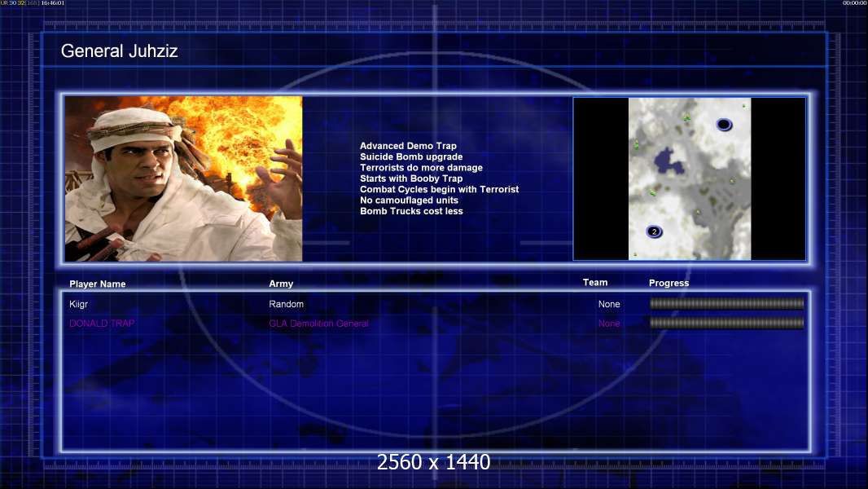This screenshot has height=489, width=868.
Task: Click the Random army entry for Kiigr
Action: 286,304
